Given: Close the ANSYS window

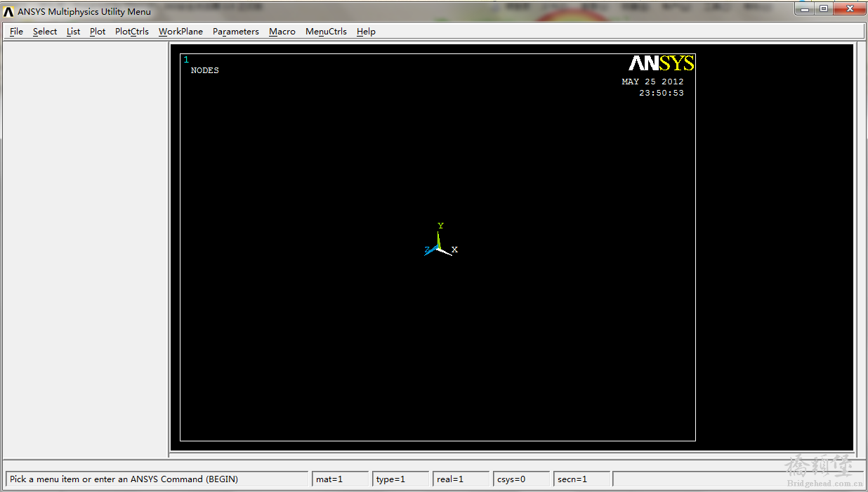Looking at the screenshot, I should [849, 8].
